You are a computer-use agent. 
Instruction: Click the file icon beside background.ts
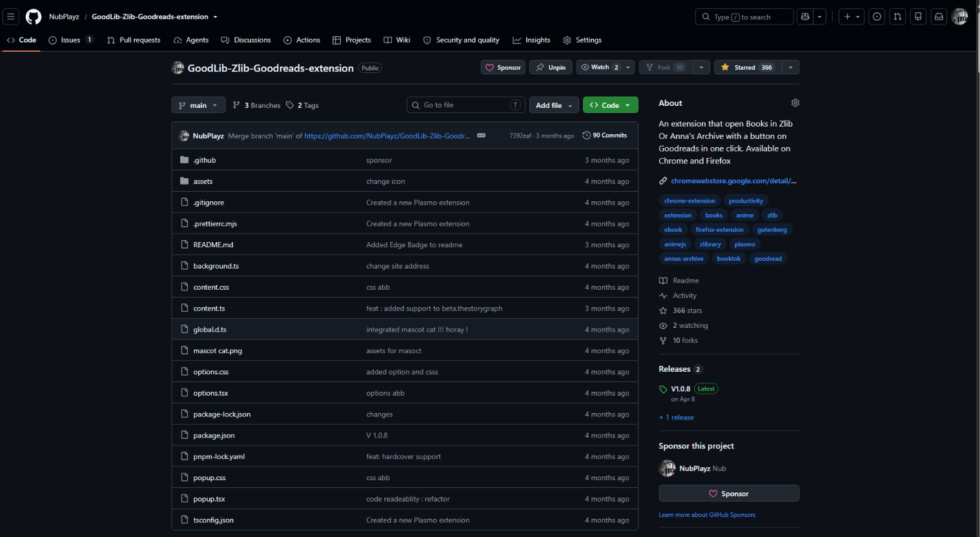[x=185, y=266]
